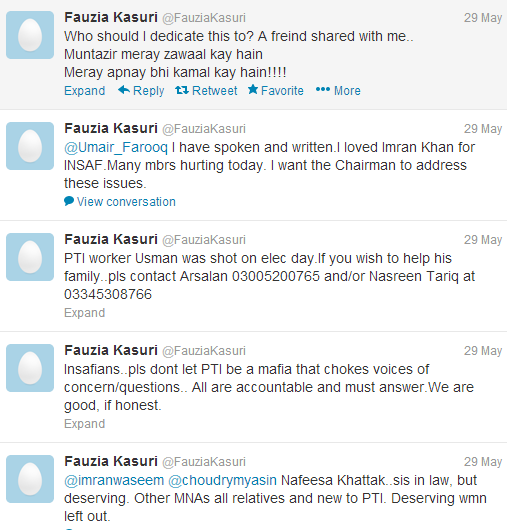Screen dimensions: 507x530
Task: Open the @Umair_Farooq mention link
Action: 116,147
